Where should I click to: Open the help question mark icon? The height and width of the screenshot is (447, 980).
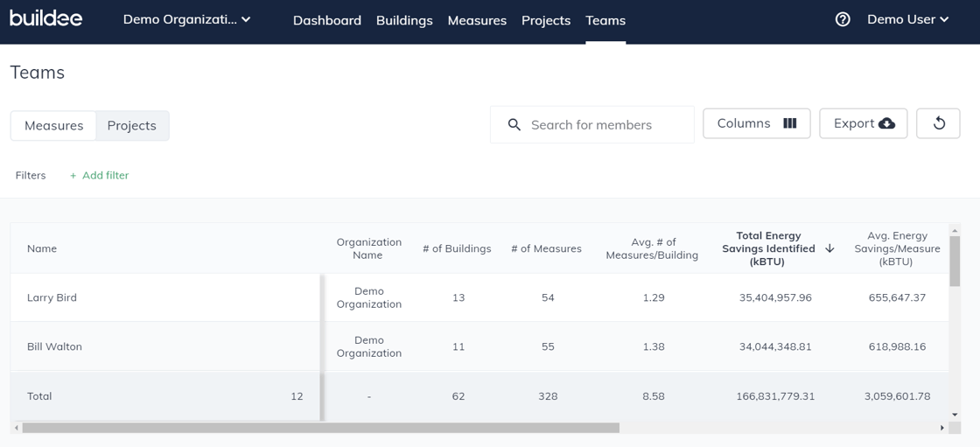click(843, 19)
